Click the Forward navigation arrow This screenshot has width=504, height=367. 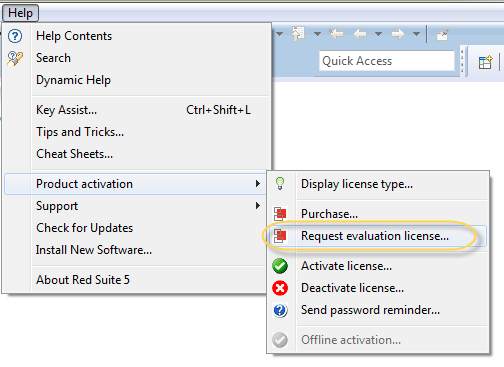point(398,34)
